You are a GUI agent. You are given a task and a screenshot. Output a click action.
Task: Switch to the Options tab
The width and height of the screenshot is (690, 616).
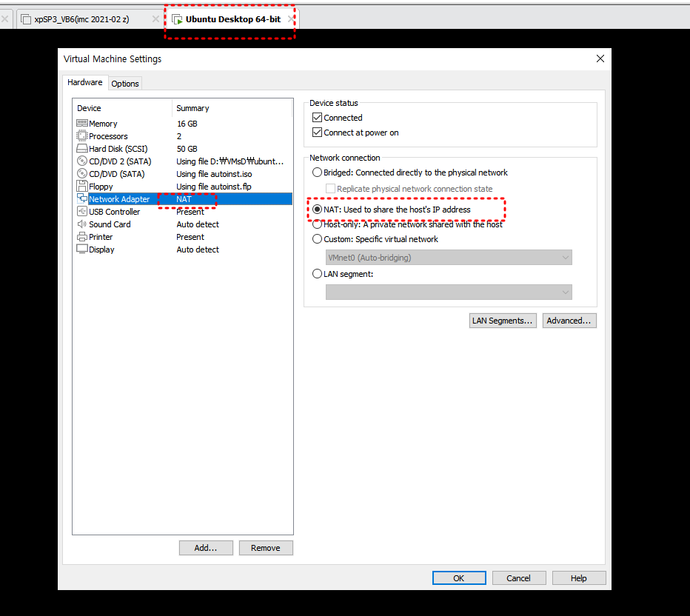125,84
